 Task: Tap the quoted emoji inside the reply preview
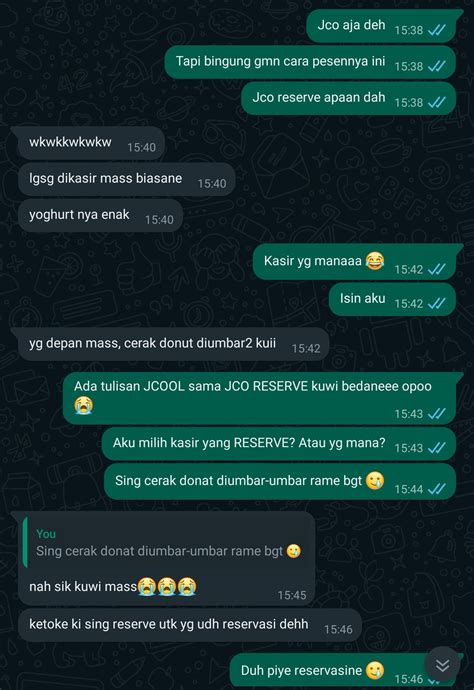(294, 551)
